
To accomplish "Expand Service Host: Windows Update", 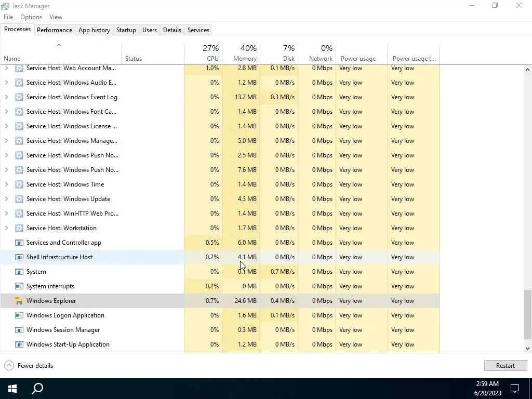I will tap(6, 199).
